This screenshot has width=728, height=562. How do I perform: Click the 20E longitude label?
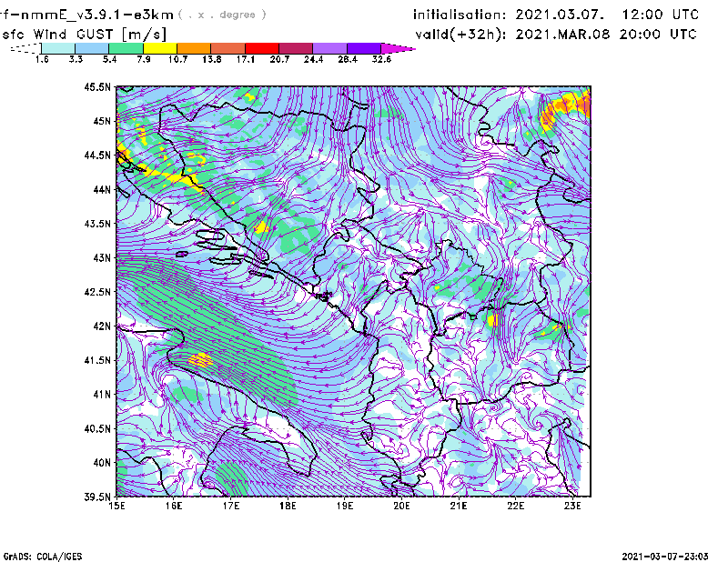coord(401,506)
